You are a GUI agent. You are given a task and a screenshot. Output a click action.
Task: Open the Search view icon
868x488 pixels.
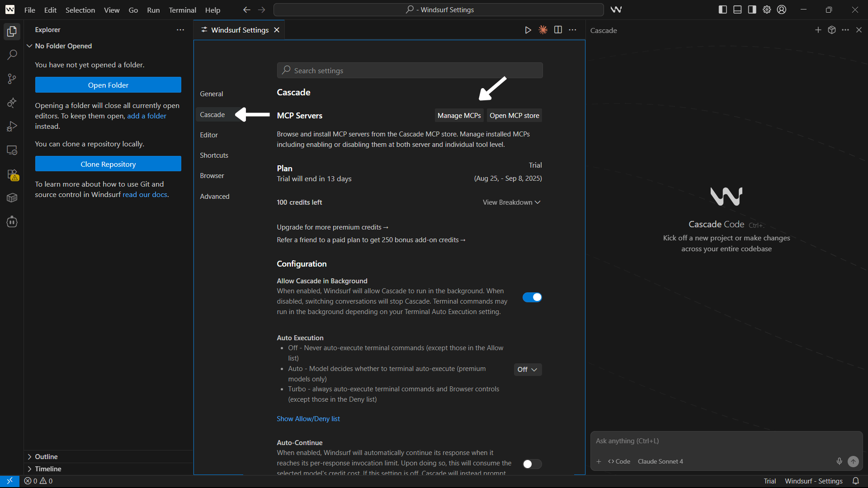point(12,55)
